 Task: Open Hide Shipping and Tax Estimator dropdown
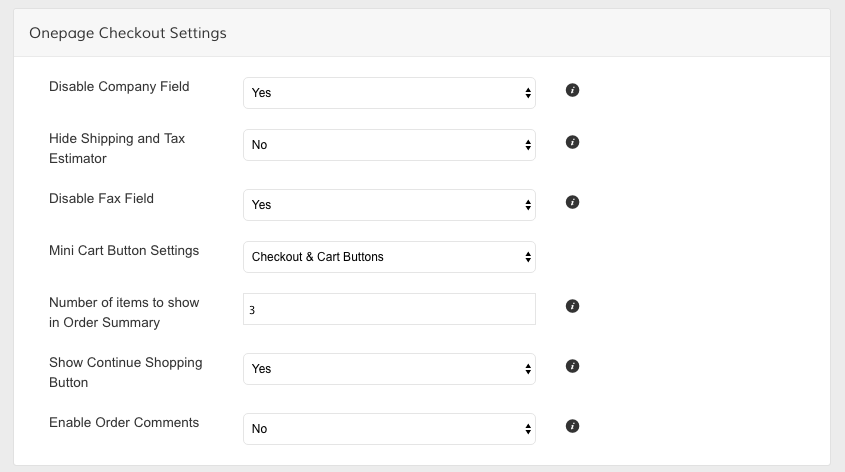(x=389, y=145)
